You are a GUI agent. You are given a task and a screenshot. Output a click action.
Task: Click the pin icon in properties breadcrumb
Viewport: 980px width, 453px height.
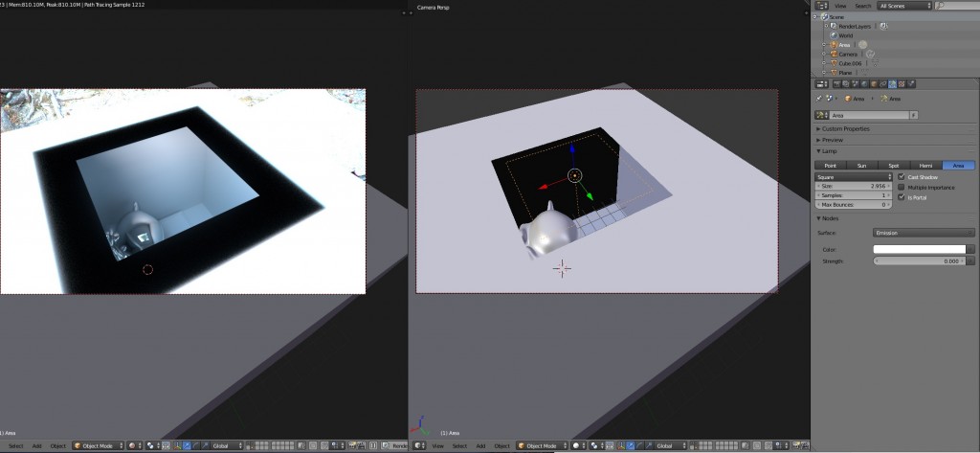coord(819,99)
